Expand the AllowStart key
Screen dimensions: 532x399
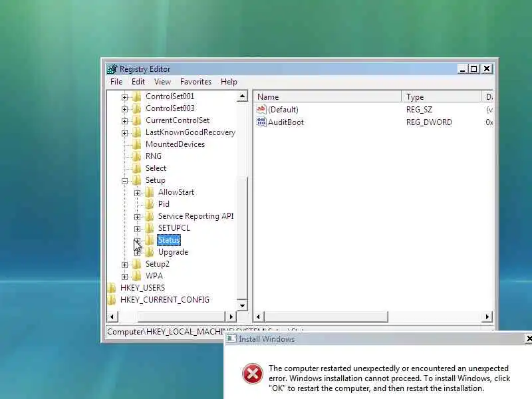click(x=137, y=193)
